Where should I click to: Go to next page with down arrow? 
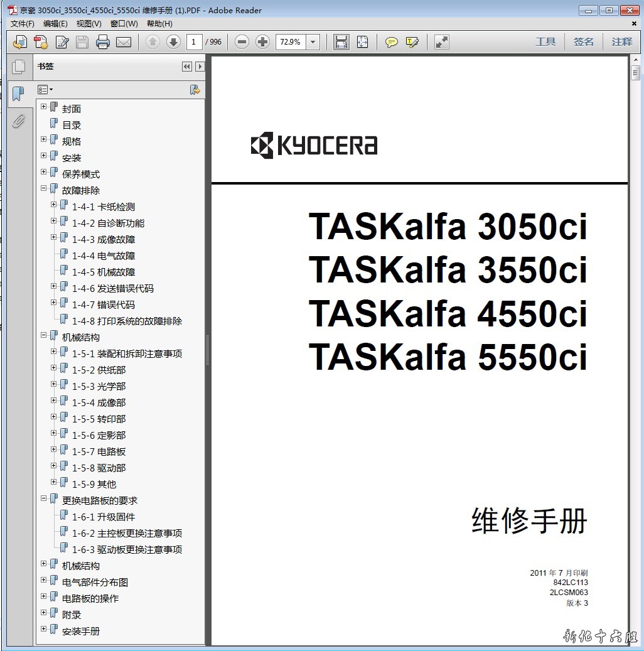pyautogui.click(x=173, y=42)
